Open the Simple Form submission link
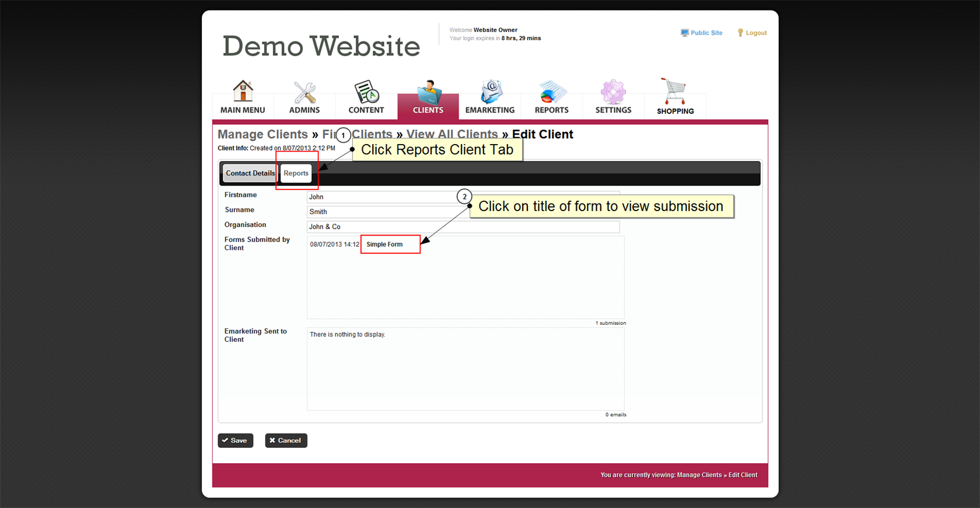 tap(384, 244)
